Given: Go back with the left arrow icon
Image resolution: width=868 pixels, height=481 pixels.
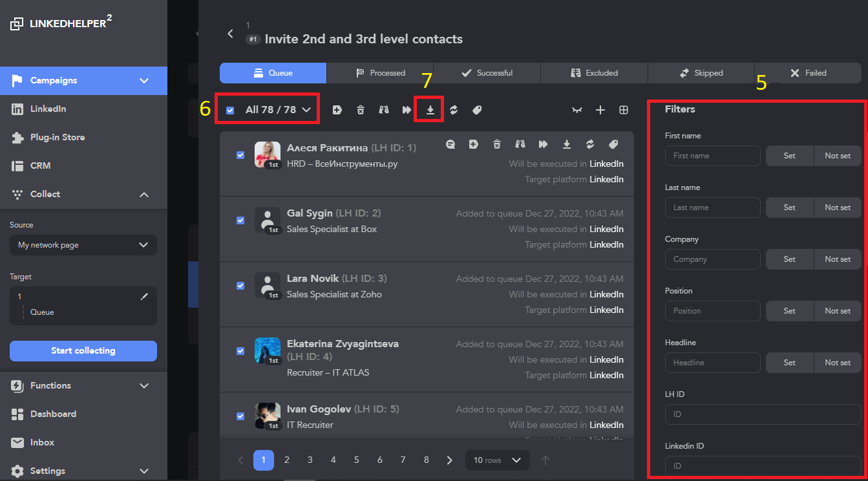Looking at the screenshot, I should pyautogui.click(x=230, y=34).
